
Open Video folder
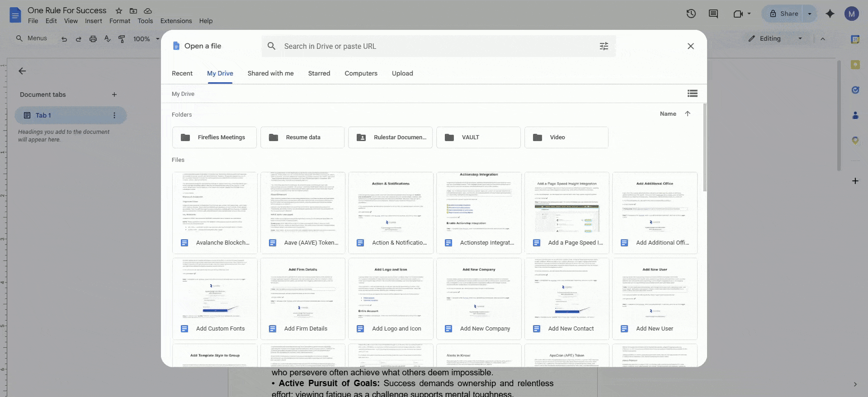click(566, 137)
